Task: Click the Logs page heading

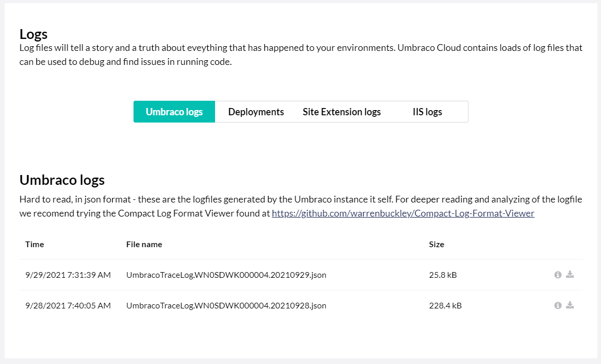Action: 34,34
